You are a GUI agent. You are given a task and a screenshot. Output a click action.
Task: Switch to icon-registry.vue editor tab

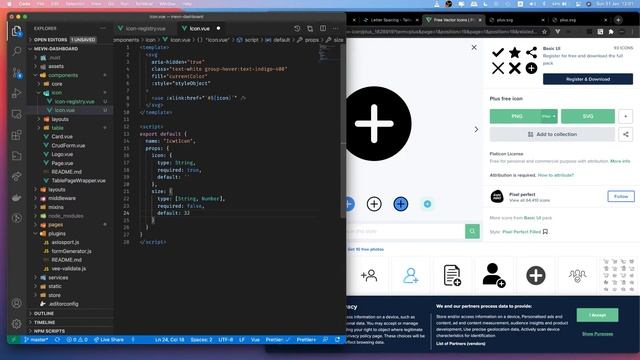click(x=145, y=29)
